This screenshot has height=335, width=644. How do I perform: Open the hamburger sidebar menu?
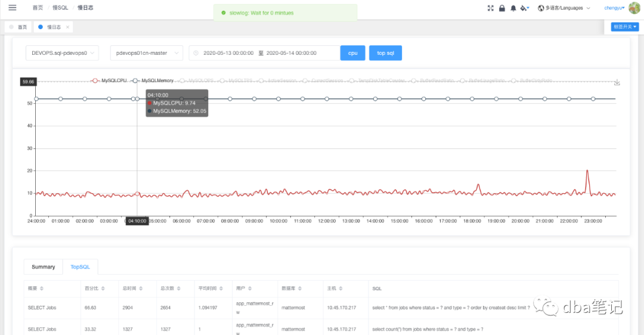(12, 8)
